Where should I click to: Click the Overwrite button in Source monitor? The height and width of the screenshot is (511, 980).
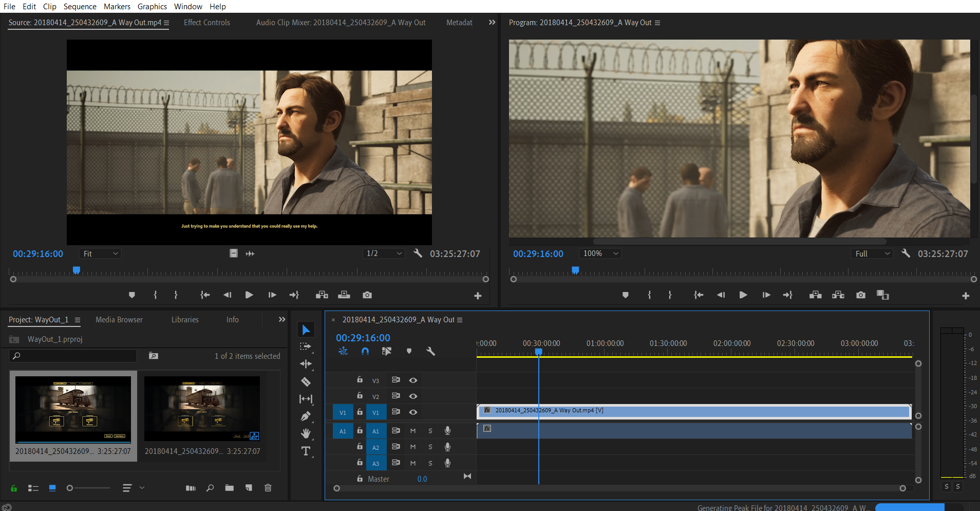[x=344, y=295]
